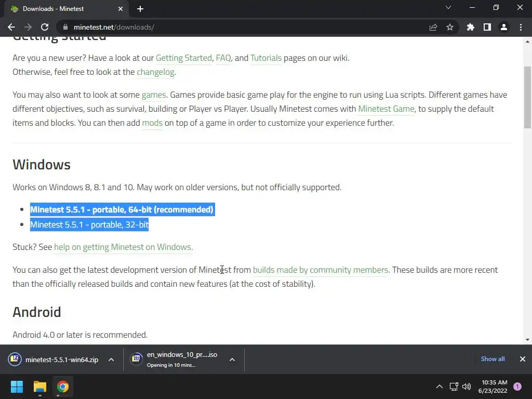
Task: Open File Explorer from taskbar
Action: click(x=39, y=387)
